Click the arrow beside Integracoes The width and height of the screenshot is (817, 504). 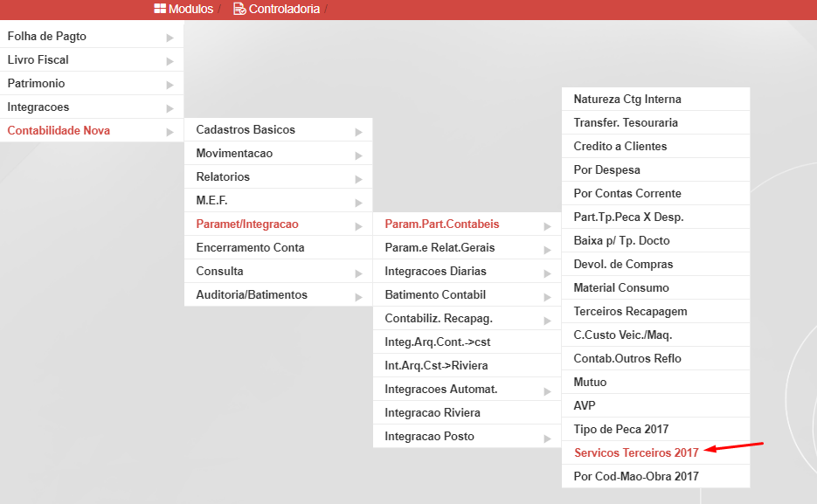coord(170,108)
